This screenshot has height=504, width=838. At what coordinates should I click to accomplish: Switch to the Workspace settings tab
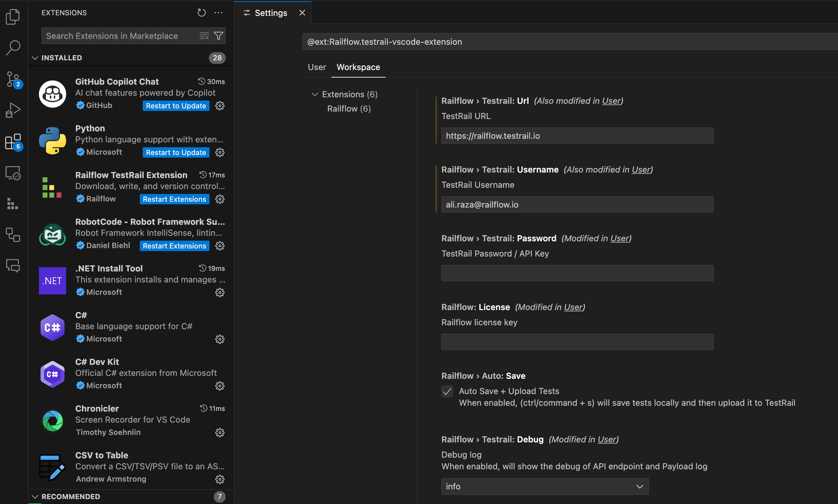click(x=358, y=67)
